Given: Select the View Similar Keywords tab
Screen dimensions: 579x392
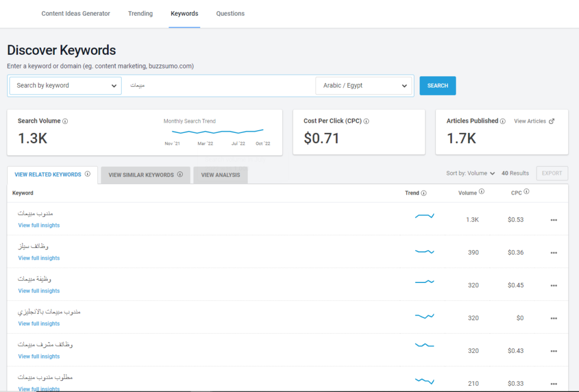Looking at the screenshot, I should tap(145, 175).
